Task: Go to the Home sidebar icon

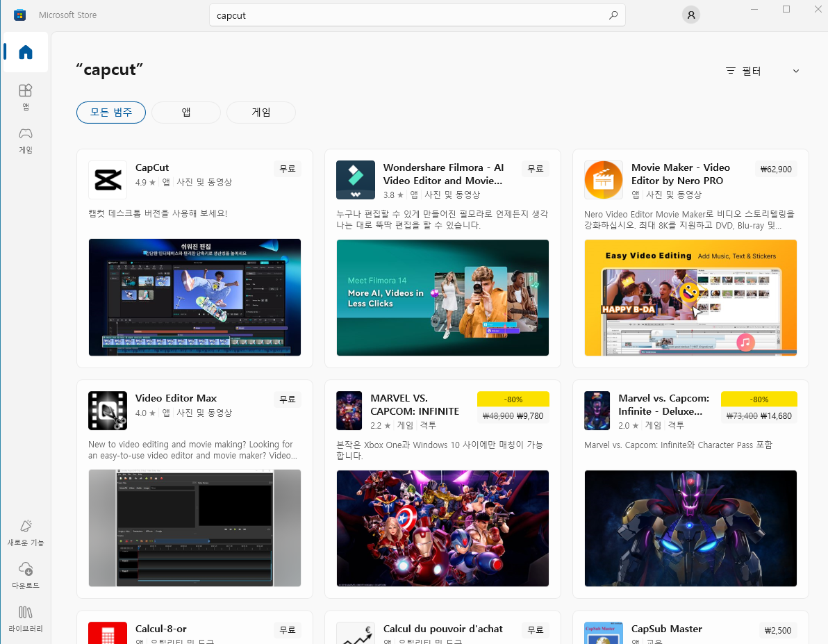Action: 25,52
